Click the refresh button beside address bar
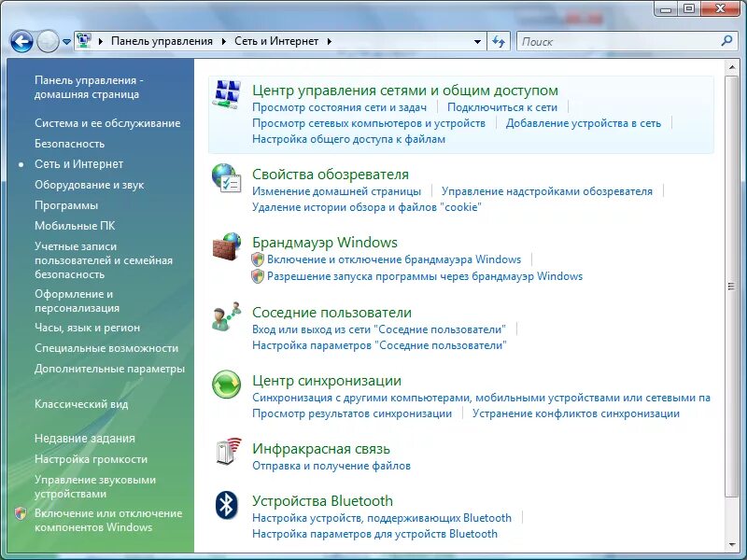 499,41
